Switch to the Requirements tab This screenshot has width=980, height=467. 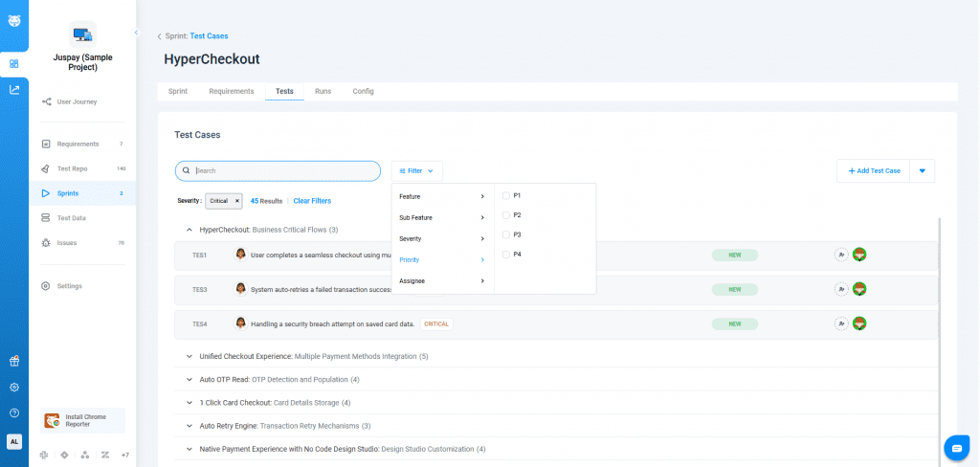pos(231,91)
